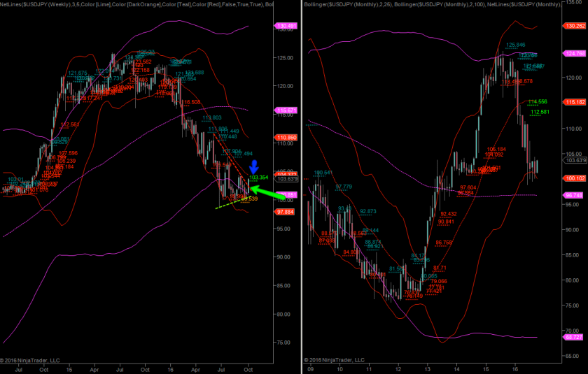588x374 pixels.
Task: Select the 100.102 red price marker
Action: click(x=575, y=178)
